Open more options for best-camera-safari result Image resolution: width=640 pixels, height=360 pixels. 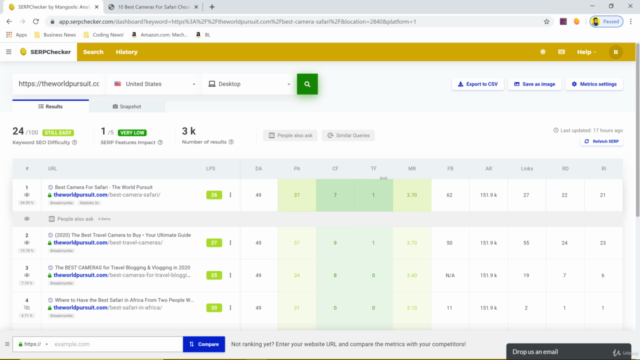[x=231, y=195]
